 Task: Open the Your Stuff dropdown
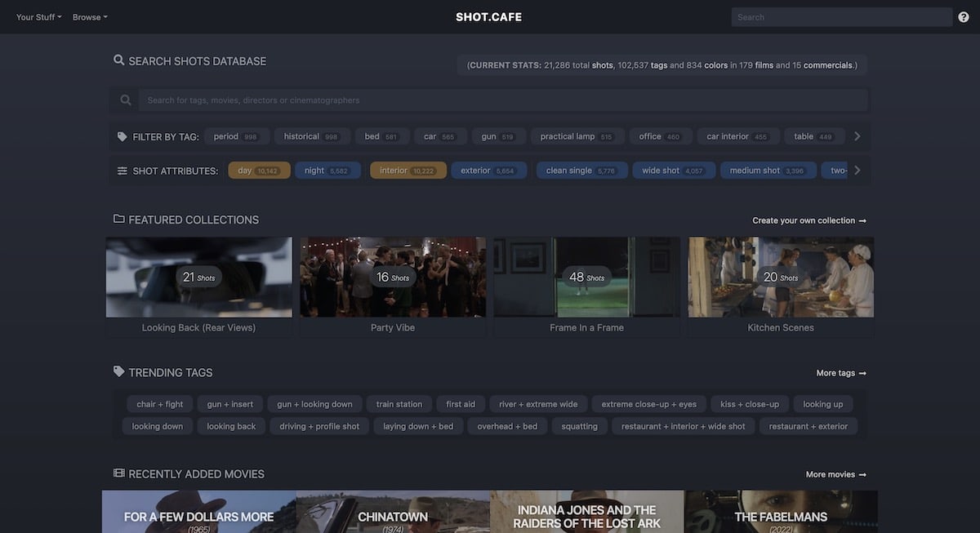coord(36,16)
